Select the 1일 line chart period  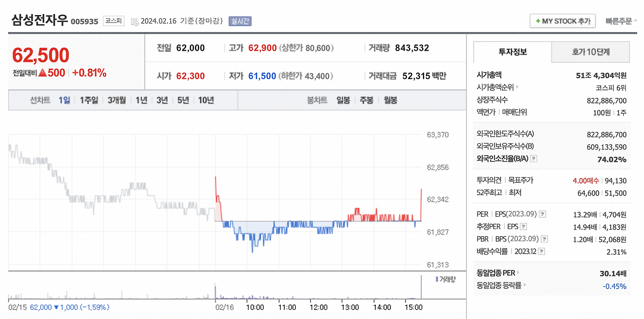tap(64, 100)
